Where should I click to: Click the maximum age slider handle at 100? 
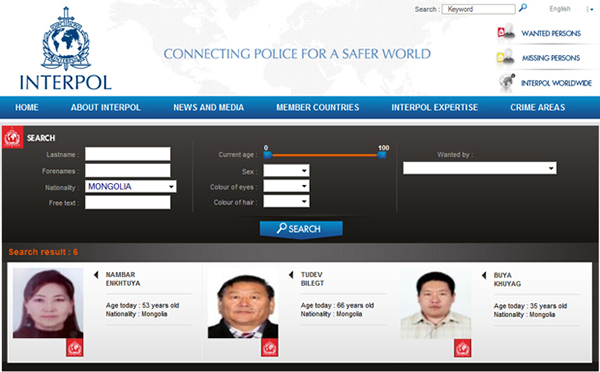pyautogui.click(x=382, y=155)
